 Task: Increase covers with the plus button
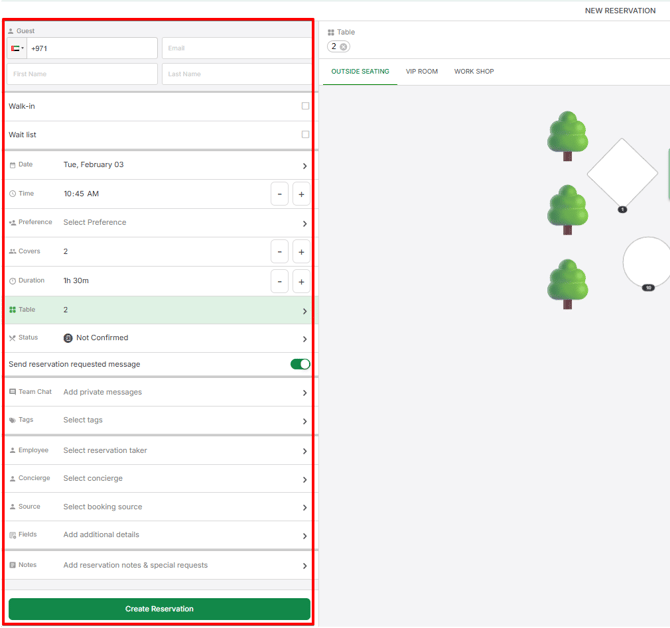coord(301,252)
